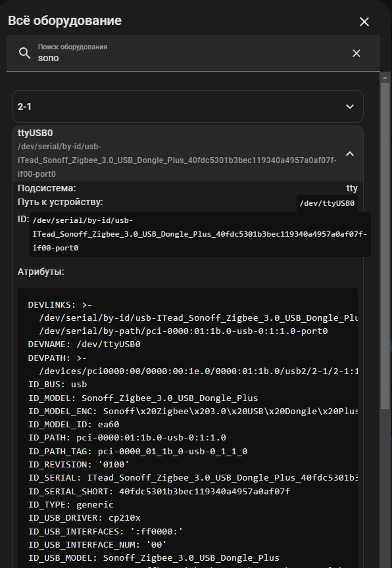The height and width of the screenshot is (568, 392).
Task: Click the DEVLINKS attribute line
Action: pyautogui.click(x=60, y=305)
